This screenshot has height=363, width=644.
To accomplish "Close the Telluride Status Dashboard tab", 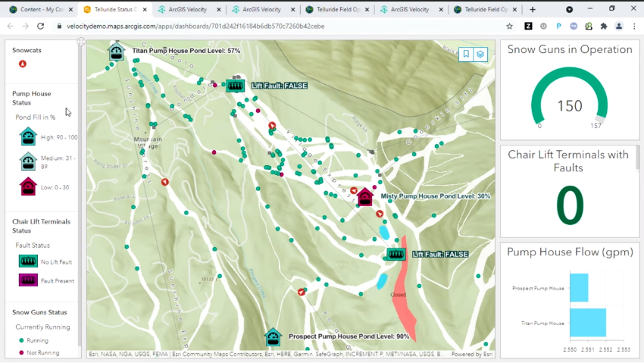I will coord(145,9).
